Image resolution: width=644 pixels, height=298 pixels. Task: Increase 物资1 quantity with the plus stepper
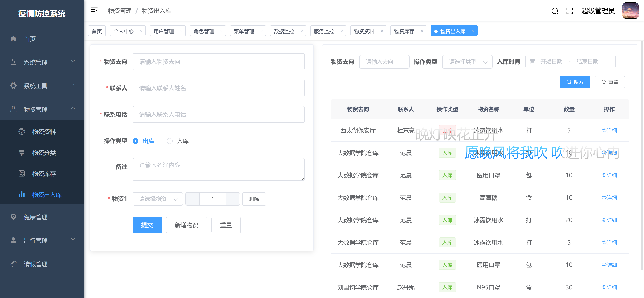click(233, 199)
